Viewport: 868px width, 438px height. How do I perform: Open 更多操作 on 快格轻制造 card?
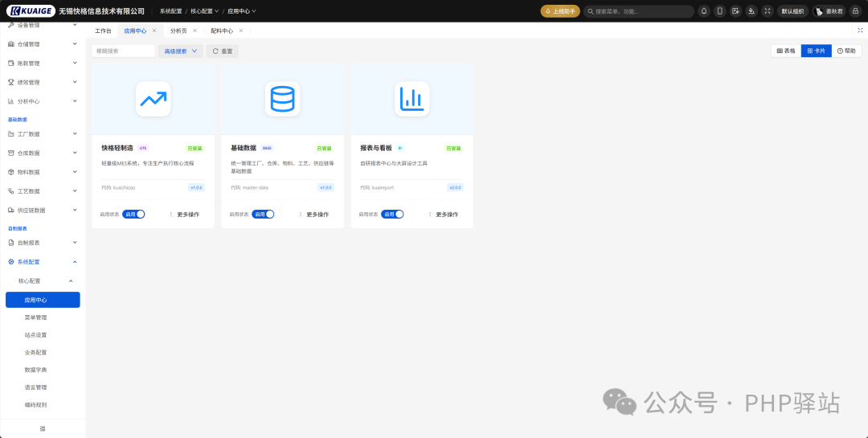(x=184, y=215)
